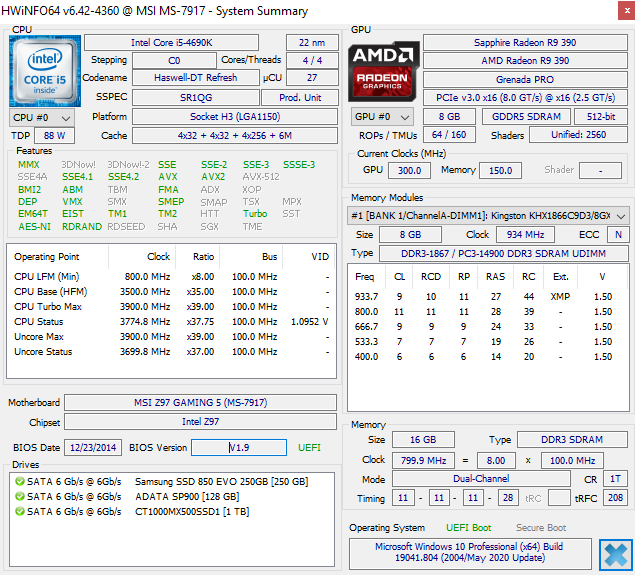
Task: Click the Intel Core i5 logo image
Action: click(45, 71)
